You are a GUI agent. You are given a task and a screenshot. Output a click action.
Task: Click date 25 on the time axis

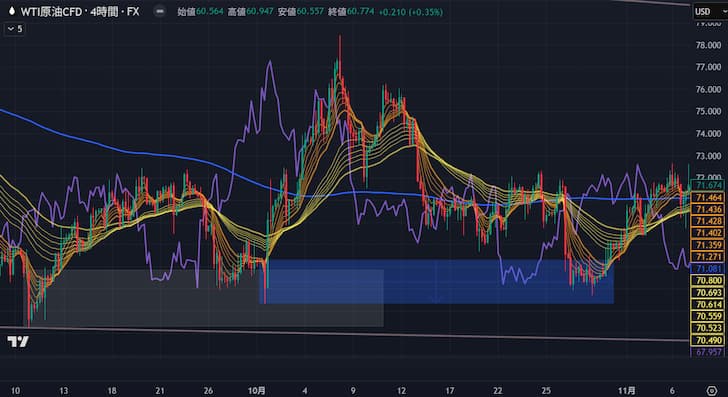pos(546,390)
